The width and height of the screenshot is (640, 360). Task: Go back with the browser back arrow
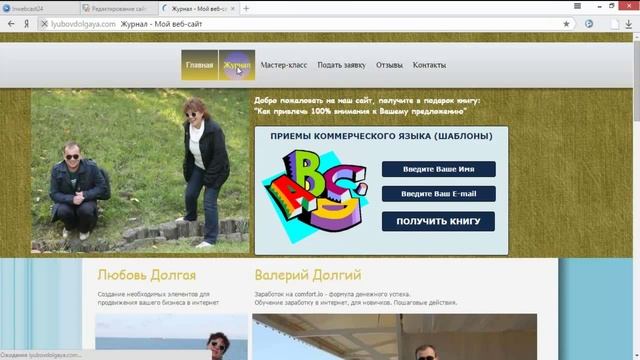point(11,24)
